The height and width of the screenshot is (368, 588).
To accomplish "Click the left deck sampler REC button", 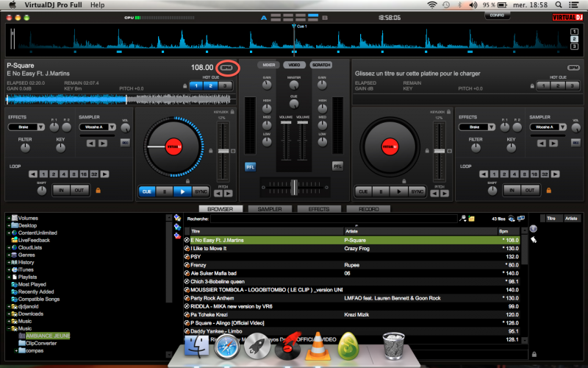I will [125, 142].
